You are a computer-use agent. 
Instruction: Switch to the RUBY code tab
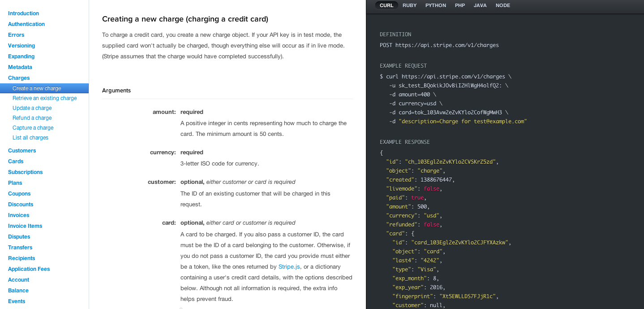(409, 5)
